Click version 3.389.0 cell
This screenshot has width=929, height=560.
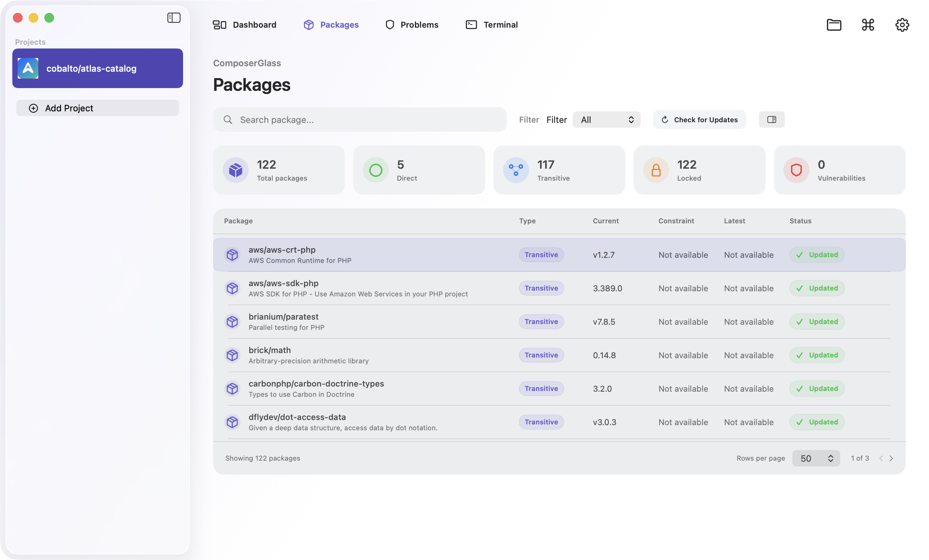(x=607, y=288)
